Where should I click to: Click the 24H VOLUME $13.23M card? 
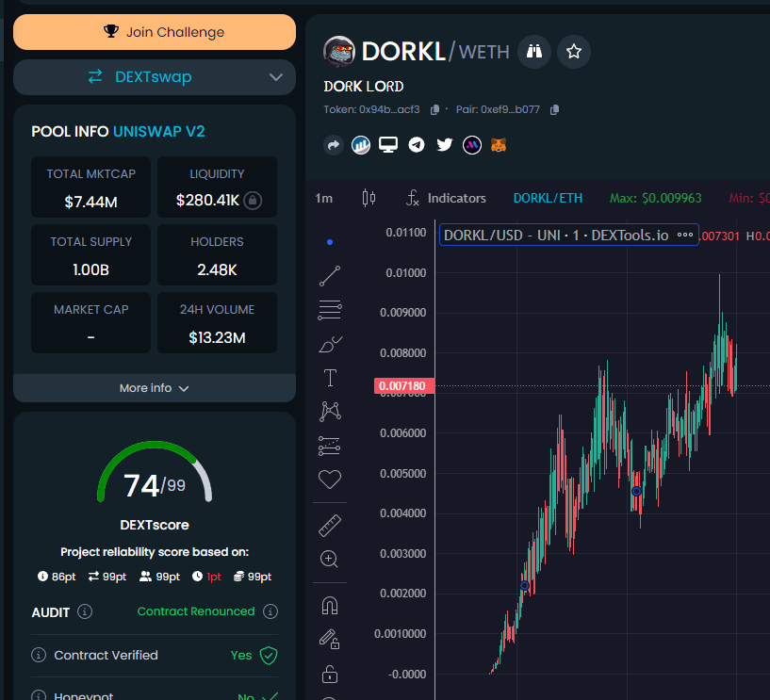(217, 322)
